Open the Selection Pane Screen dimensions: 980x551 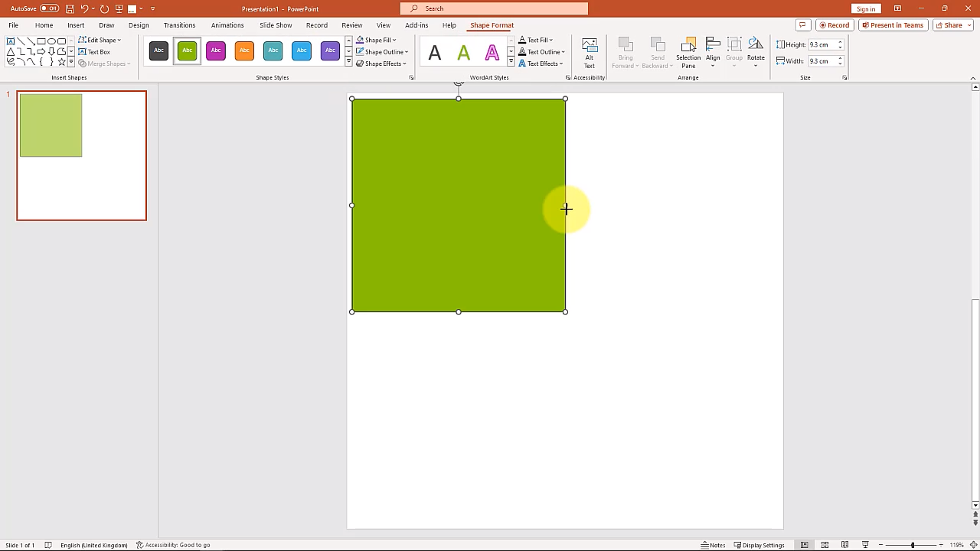coord(688,53)
